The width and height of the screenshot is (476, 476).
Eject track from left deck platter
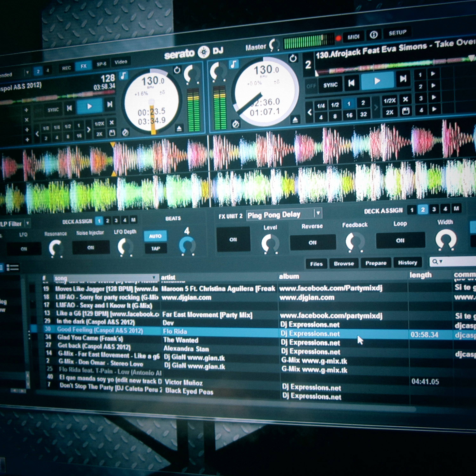pyautogui.click(x=179, y=128)
